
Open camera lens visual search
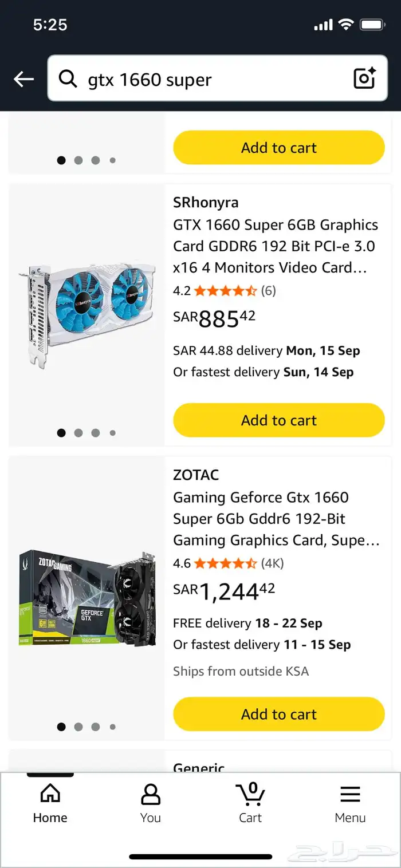pos(364,78)
